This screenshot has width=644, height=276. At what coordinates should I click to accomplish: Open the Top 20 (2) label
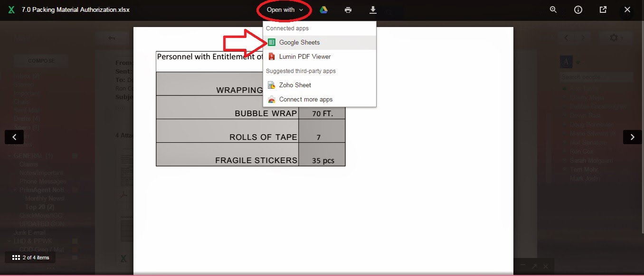(x=39, y=207)
